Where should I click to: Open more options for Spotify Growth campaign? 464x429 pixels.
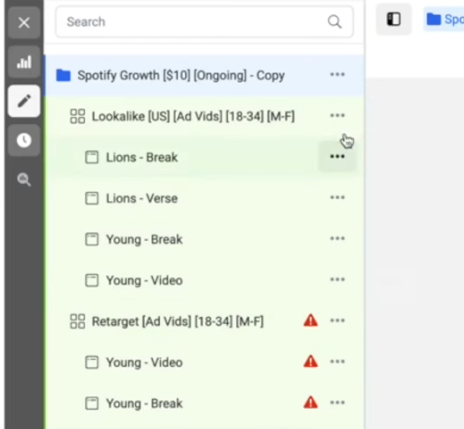tap(337, 74)
